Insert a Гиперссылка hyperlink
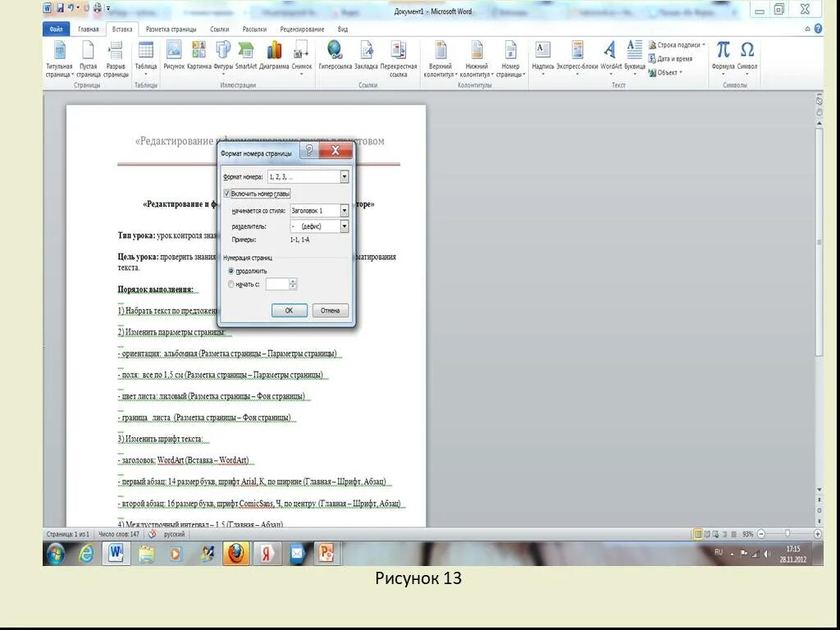The width and height of the screenshot is (840, 630). (x=335, y=55)
